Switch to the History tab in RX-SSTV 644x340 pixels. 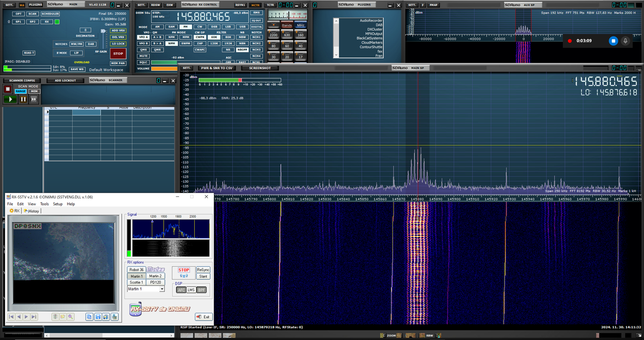(x=32, y=211)
